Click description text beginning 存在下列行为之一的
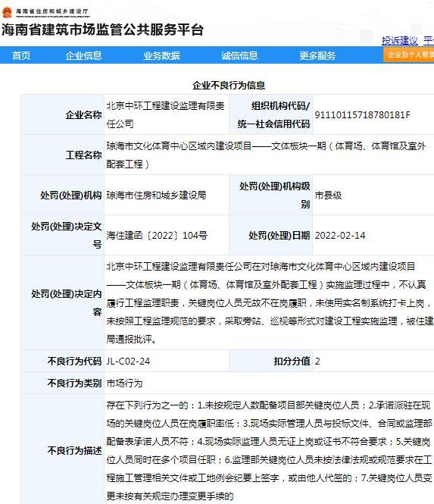 click(x=269, y=451)
